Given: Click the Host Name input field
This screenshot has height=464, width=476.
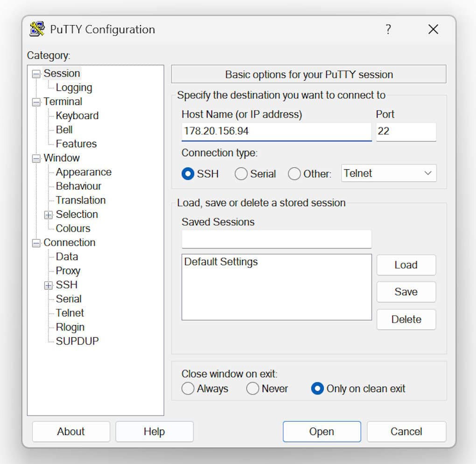Looking at the screenshot, I should pos(277,132).
